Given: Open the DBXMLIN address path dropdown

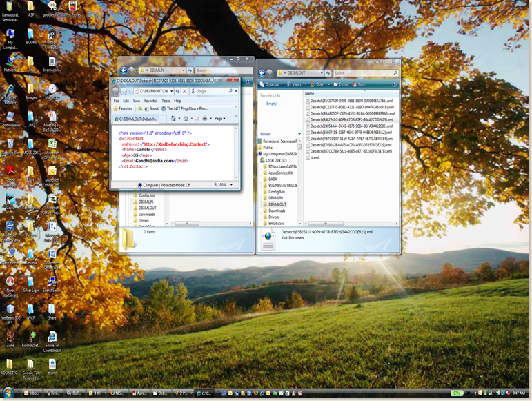Looking at the screenshot, I should coord(184,70).
